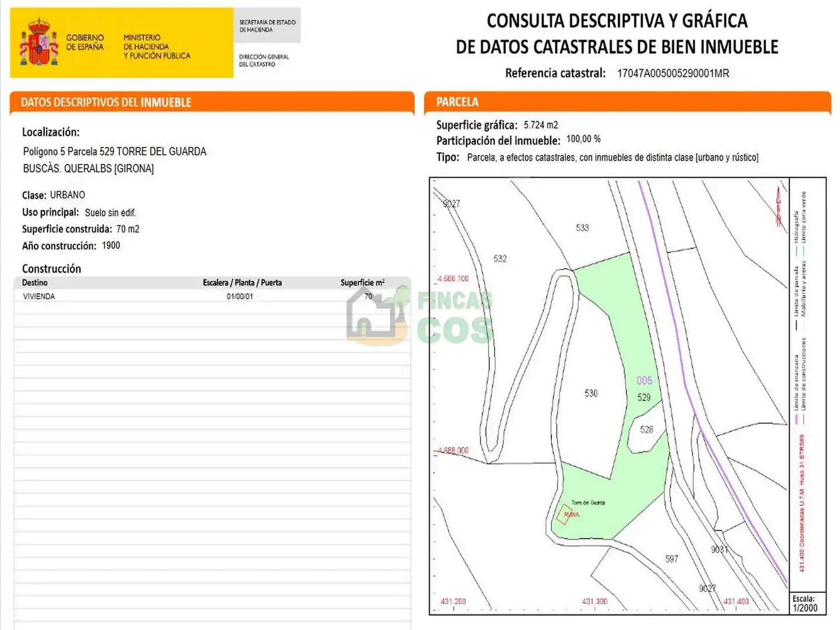Click Uso principal value 'Suelo sin edif.'
840x630 pixels.
tap(110, 213)
